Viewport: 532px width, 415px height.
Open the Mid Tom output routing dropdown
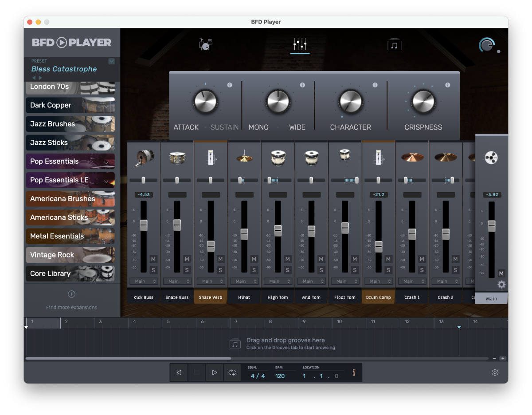[312, 281]
